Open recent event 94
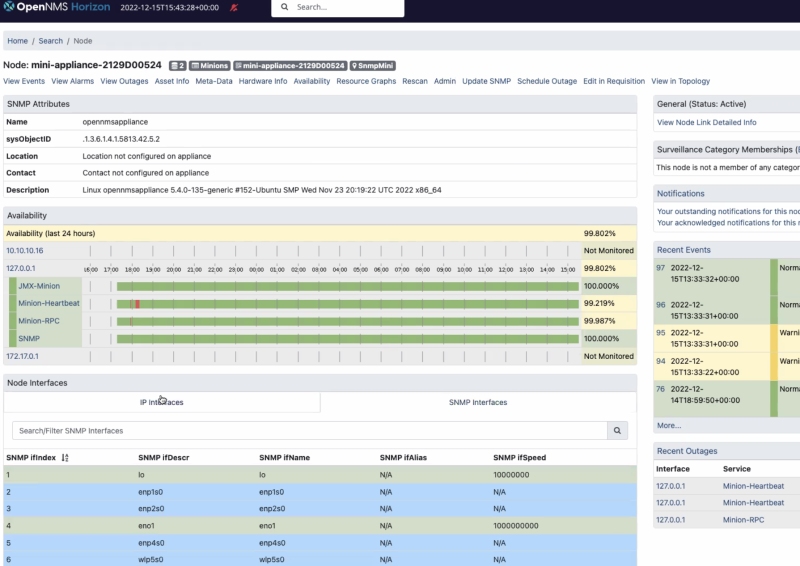 (x=661, y=361)
